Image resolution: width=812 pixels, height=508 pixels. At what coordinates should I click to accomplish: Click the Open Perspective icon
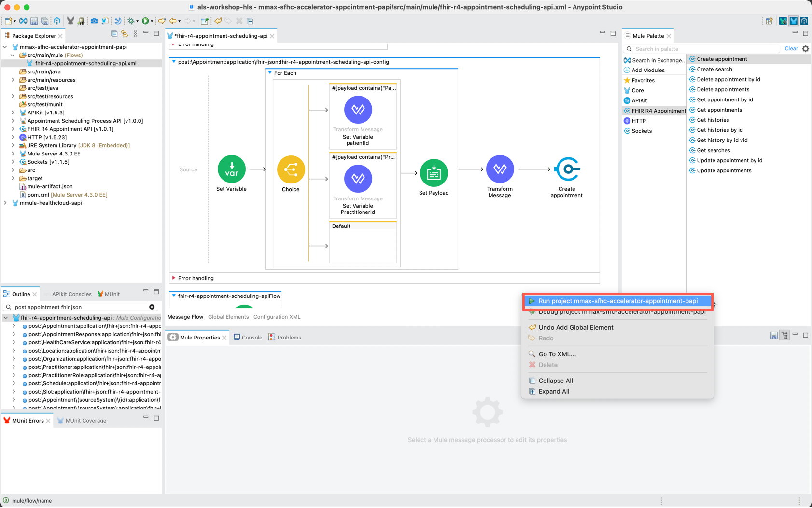point(769,21)
